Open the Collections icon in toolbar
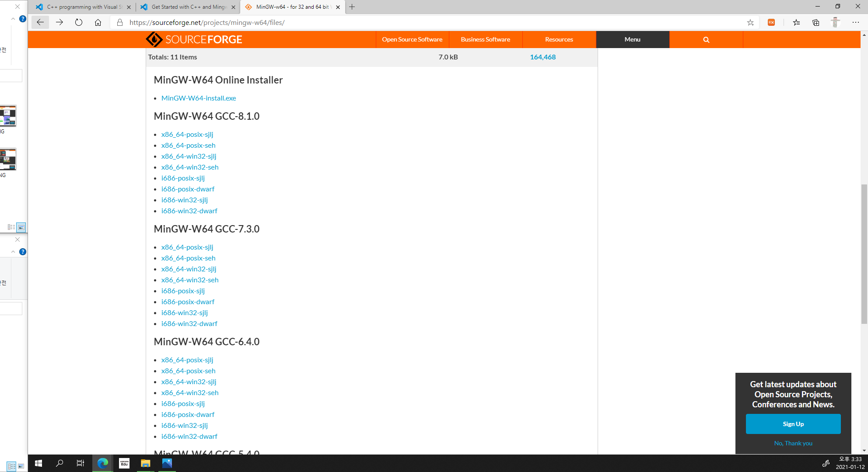 816,22
